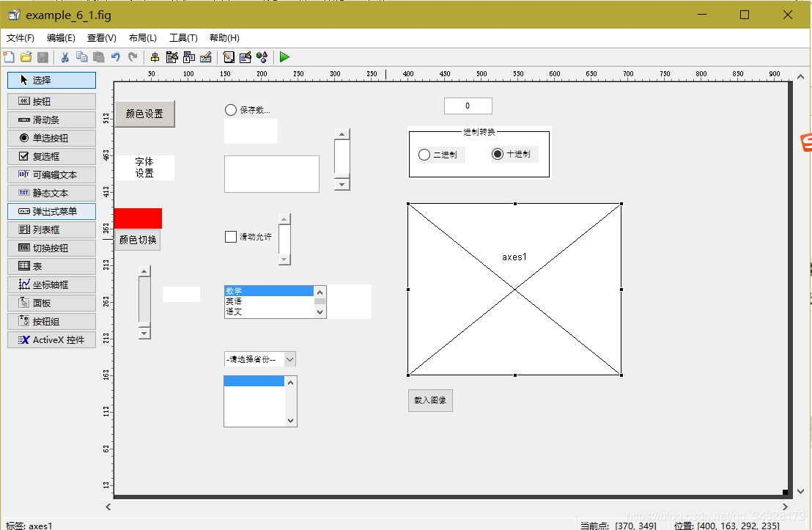Image resolution: width=812 pixels, height=530 pixels.
Task: Click the vertical slider below 颜色切换
Action: point(145,302)
